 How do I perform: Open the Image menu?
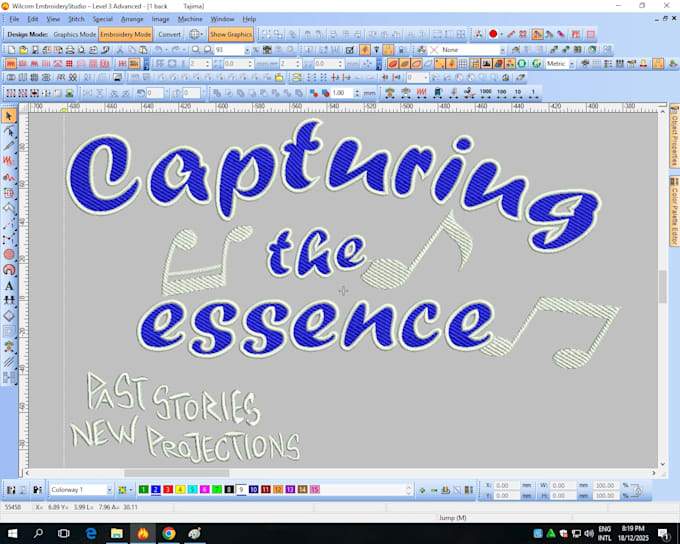click(160, 19)
